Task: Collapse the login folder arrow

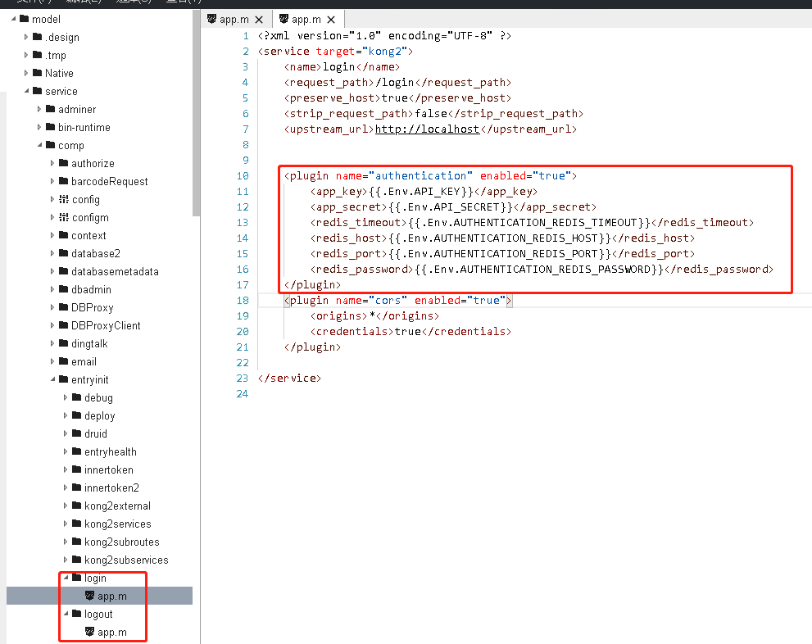Action: click(x=66, y=578)
